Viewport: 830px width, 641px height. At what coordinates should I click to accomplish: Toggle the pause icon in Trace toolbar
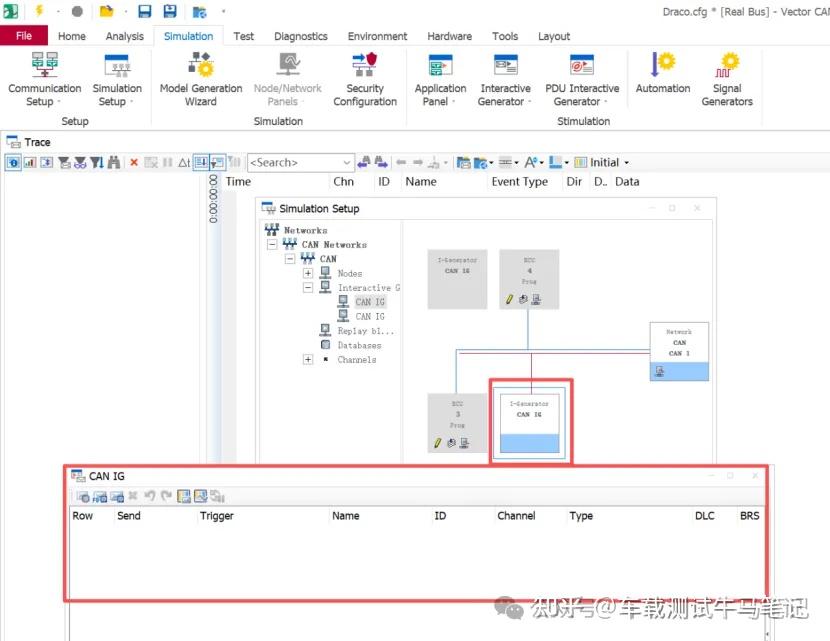(x=168, y=162)
